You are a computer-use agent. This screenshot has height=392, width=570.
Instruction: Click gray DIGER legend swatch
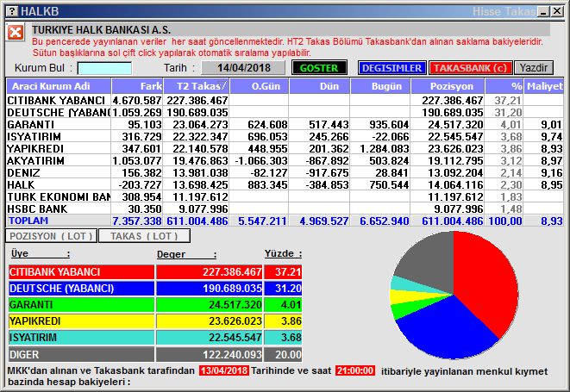pyautogui.click(x=81, y=354)
